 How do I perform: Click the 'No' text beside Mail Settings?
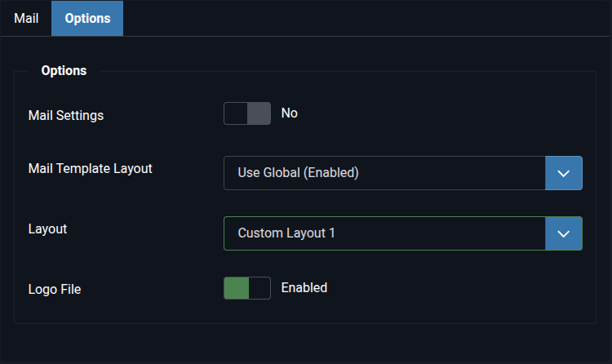pos(289,113)
